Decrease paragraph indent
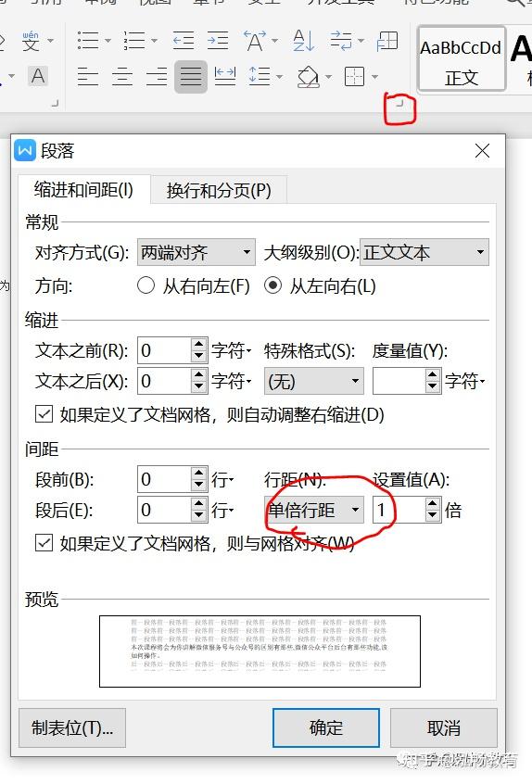532x784 pixels. click(x=183, y=41)
